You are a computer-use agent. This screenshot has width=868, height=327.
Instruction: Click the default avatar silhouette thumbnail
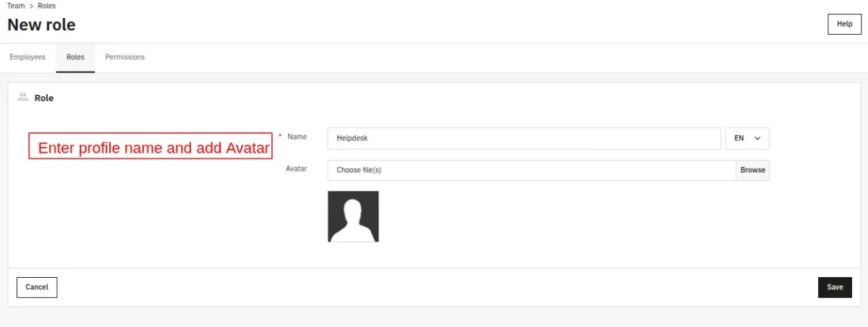(353, 216)
